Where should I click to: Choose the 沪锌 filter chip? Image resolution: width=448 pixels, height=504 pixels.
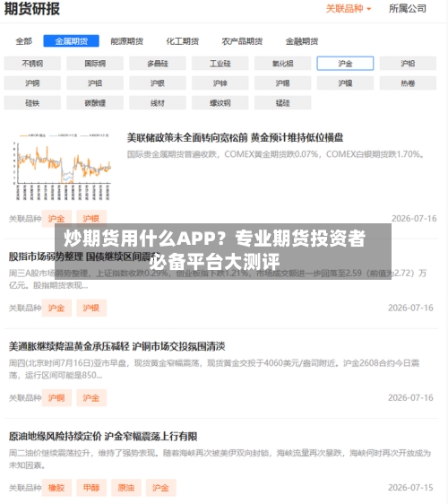pos(220,83)
